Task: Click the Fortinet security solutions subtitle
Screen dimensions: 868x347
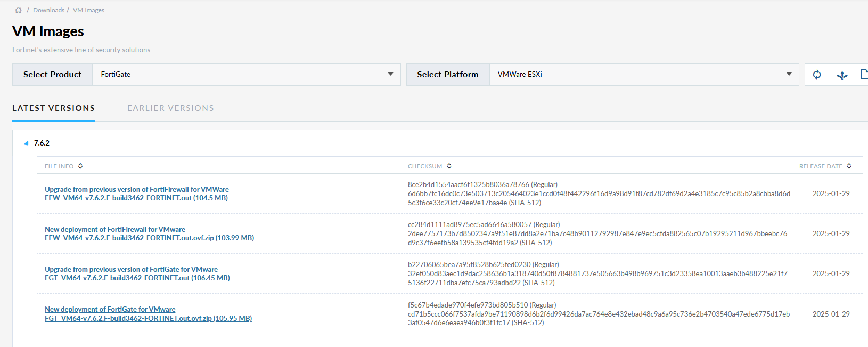Action: point(81,50)
